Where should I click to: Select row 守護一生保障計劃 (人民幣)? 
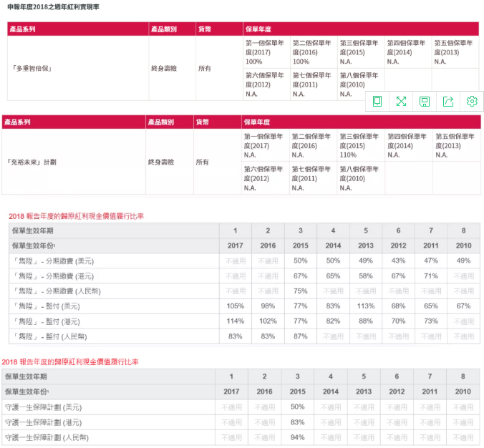point(241,437)
